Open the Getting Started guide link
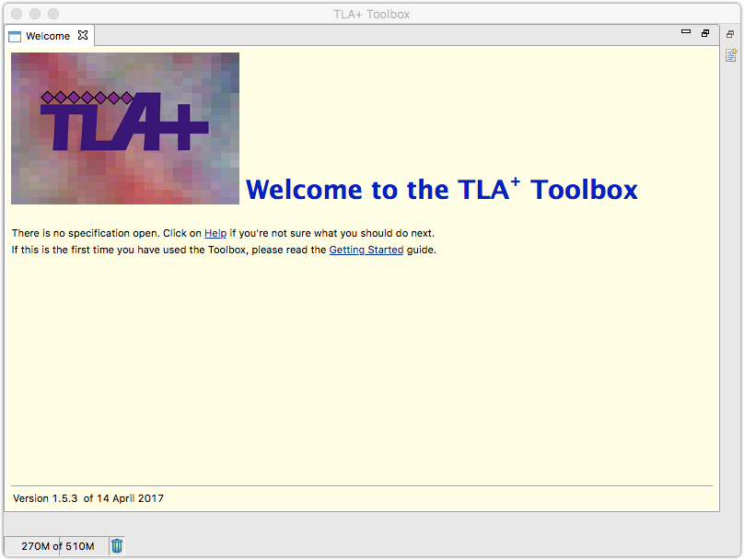 [366, 250]
